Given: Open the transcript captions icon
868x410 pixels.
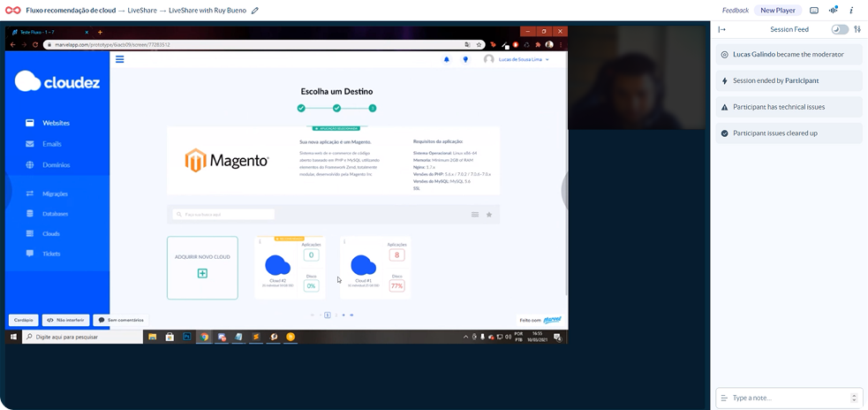Looking at the screenshot, I should pos(814,10).
